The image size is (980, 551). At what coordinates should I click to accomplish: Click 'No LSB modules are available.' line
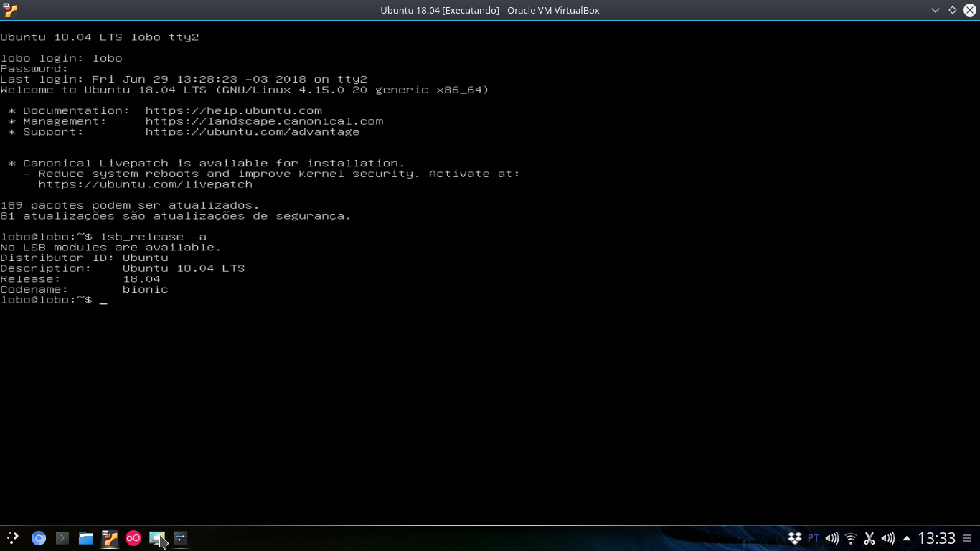[x=110, y=248]
